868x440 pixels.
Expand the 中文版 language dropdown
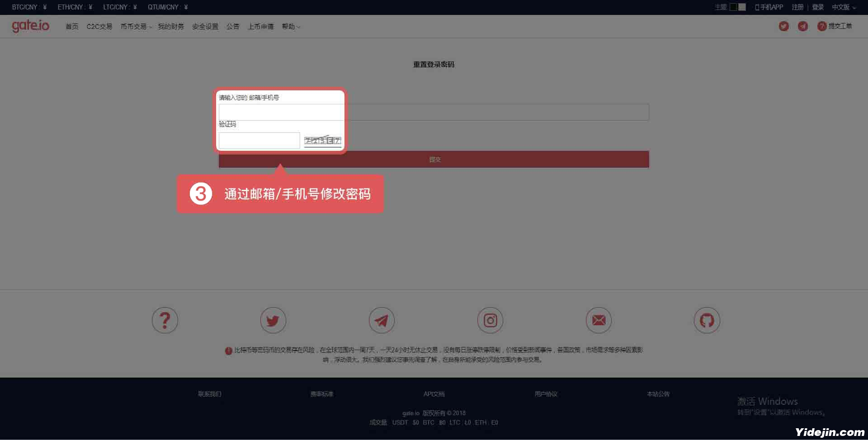pyautogui.click(x=844, y=7)
